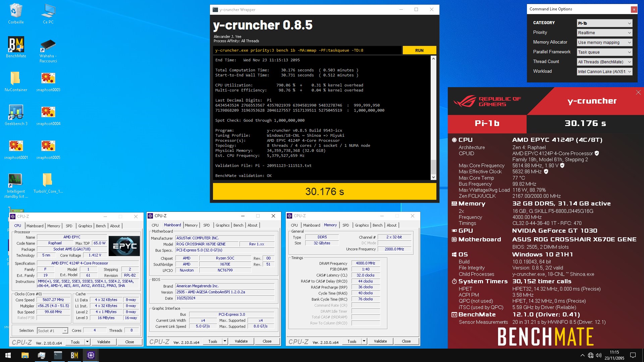Open the network globe tray icon

pyautogui.click(x=591, y=355)
